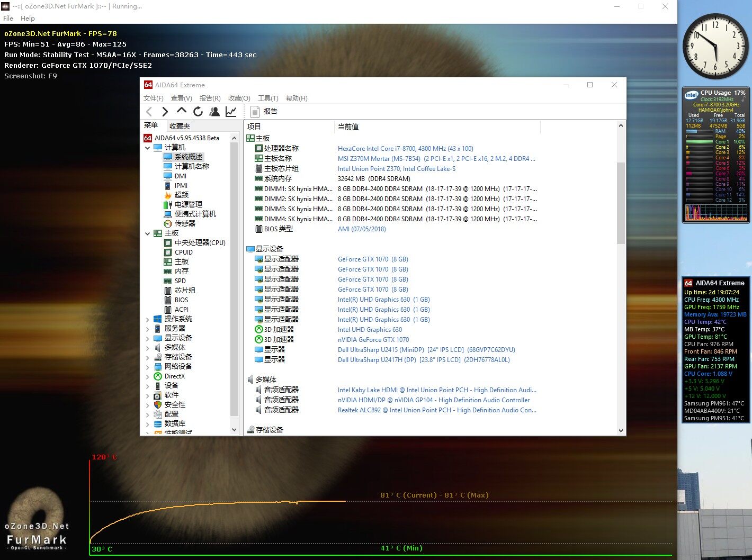The height and width of the screenshot is (560, 752).
Task: Click the right pane scroll up arrow
Action: [621, 126]
